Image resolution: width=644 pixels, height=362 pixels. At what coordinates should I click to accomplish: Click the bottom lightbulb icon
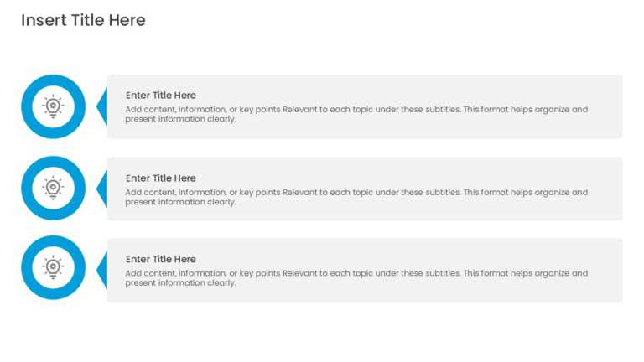[53, 267]
